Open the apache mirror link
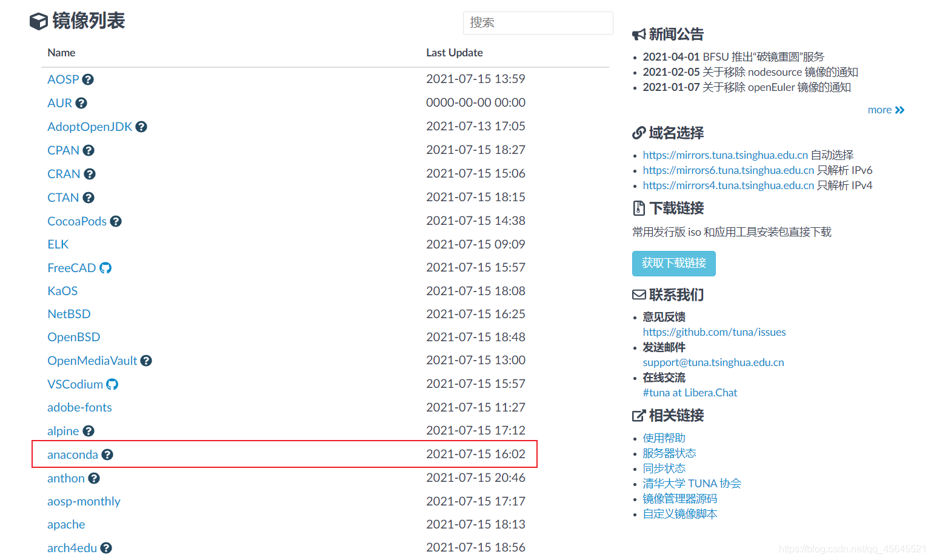931x560 pixels. 66,524
